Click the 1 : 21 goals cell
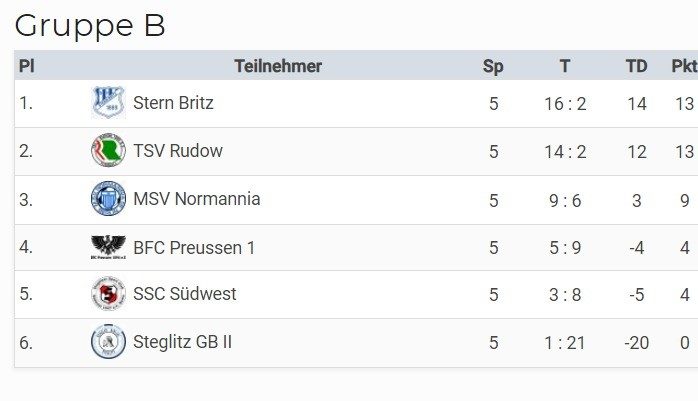The height and width of the screenshot is (401, 698). coord(565,343)
